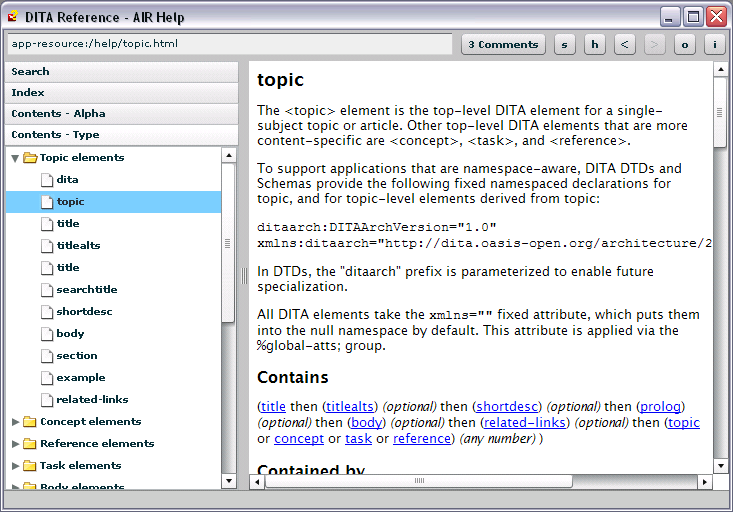Collapse the Topic elements folder
The height and width of the screenshot is (512, 733).
click(x=15, y=158)
